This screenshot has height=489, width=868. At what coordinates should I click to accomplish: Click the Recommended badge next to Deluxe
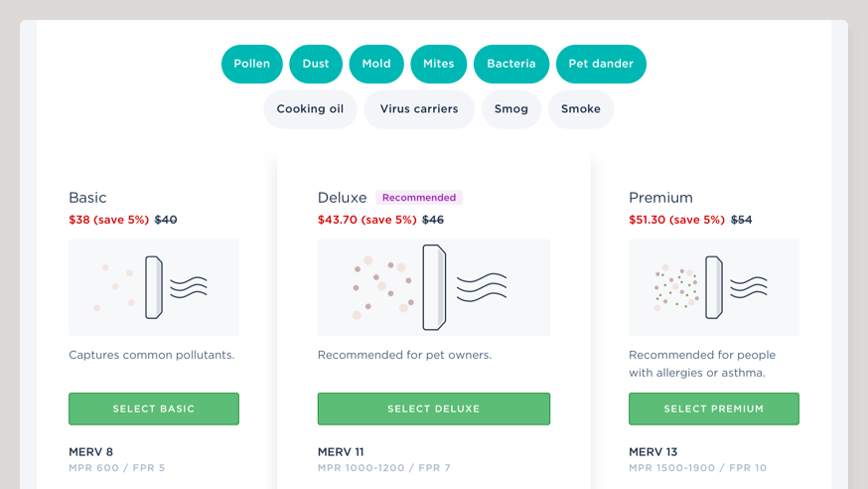[x=419, y=198]
